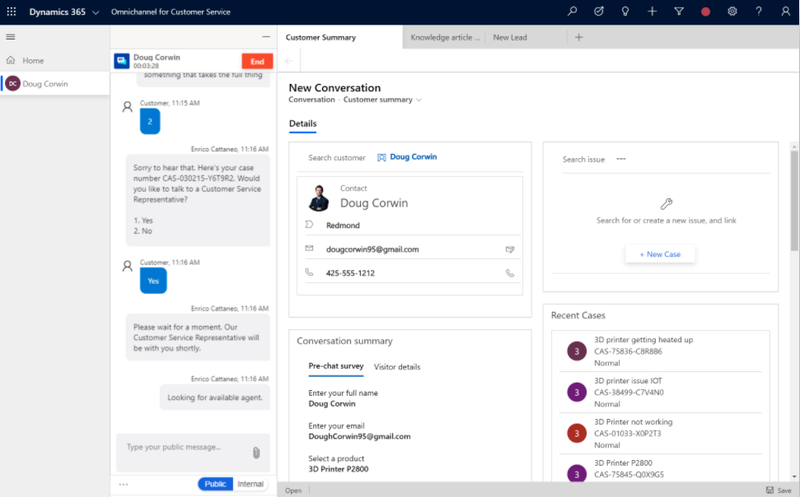
Task: Switch message mode to Internal
Action: [x=251, y=484]
